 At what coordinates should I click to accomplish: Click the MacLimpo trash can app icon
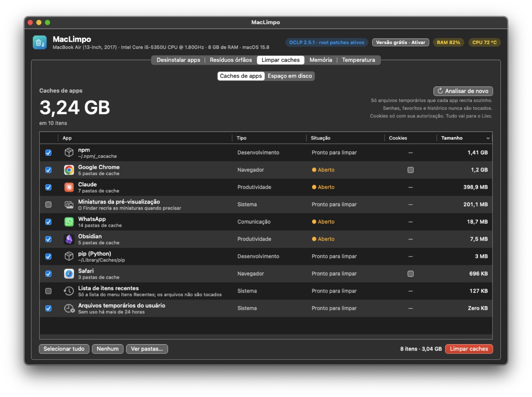40,42
